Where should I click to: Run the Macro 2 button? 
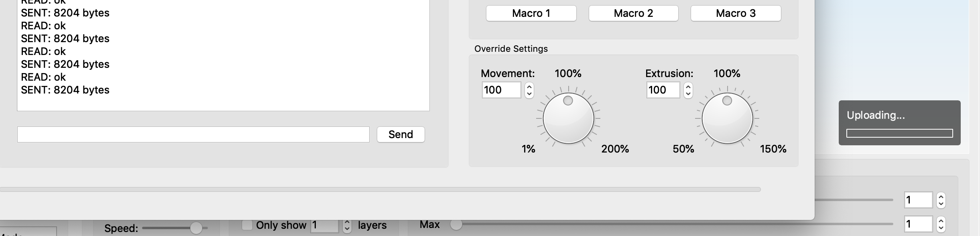click(x=633, y=13)
